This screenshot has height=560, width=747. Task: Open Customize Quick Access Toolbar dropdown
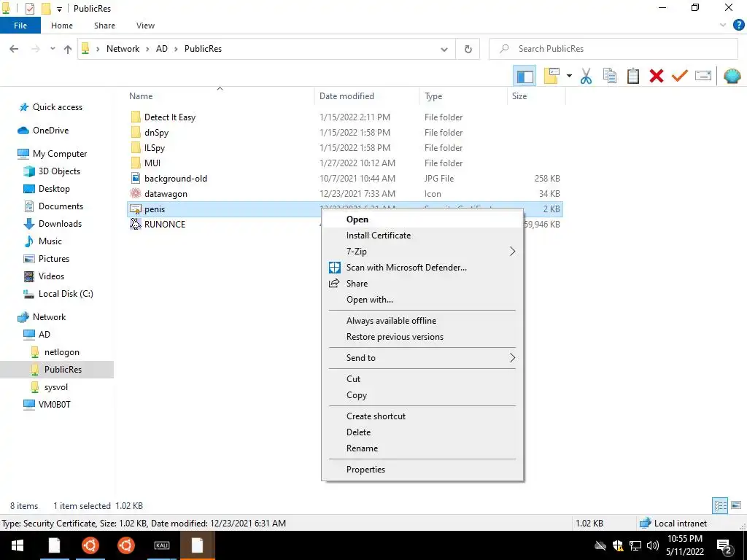pyautogui.click(x=60, y=9)
